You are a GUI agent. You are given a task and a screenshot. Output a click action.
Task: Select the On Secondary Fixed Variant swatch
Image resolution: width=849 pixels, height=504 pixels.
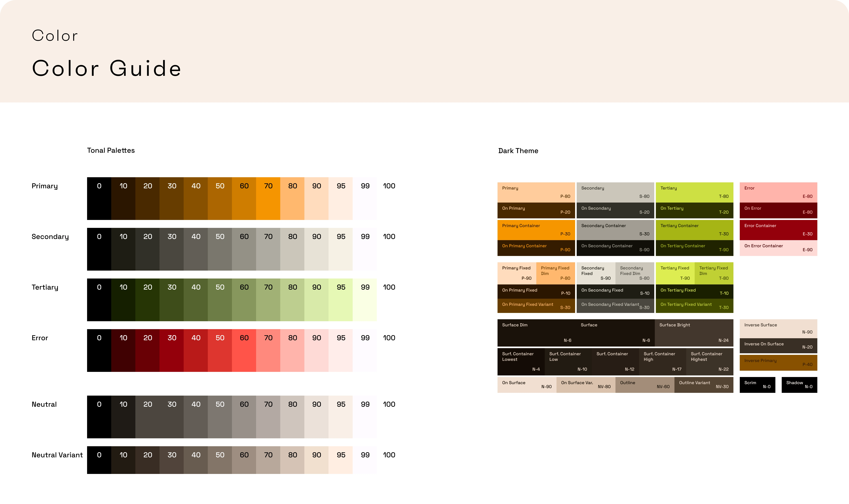coord(615,306)
